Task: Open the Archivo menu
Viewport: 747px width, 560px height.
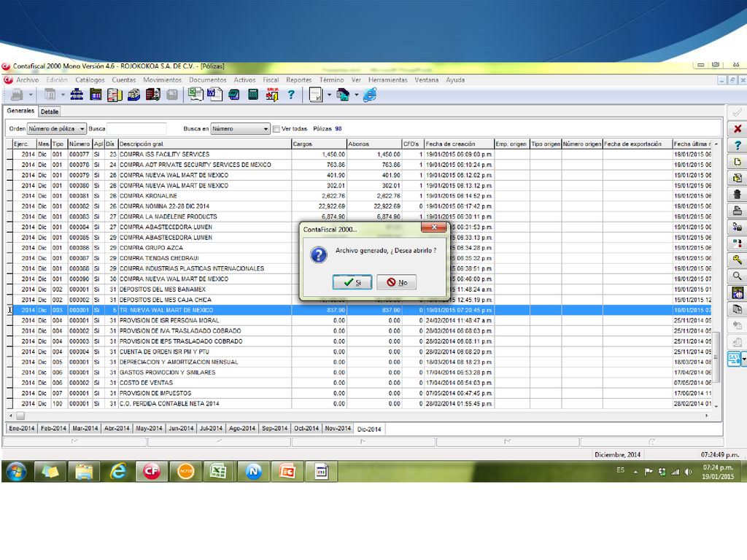Action: [x=27, y=80]
